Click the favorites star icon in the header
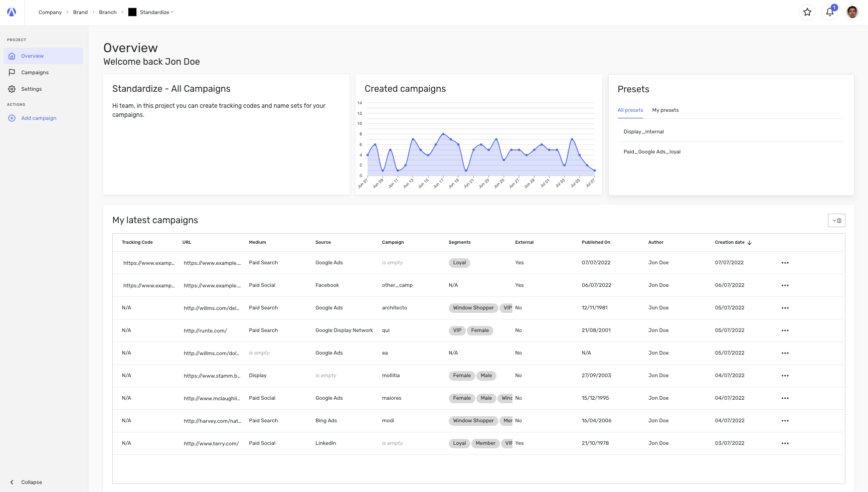Screen dimensions: 868x492 [x=807, y=12]
